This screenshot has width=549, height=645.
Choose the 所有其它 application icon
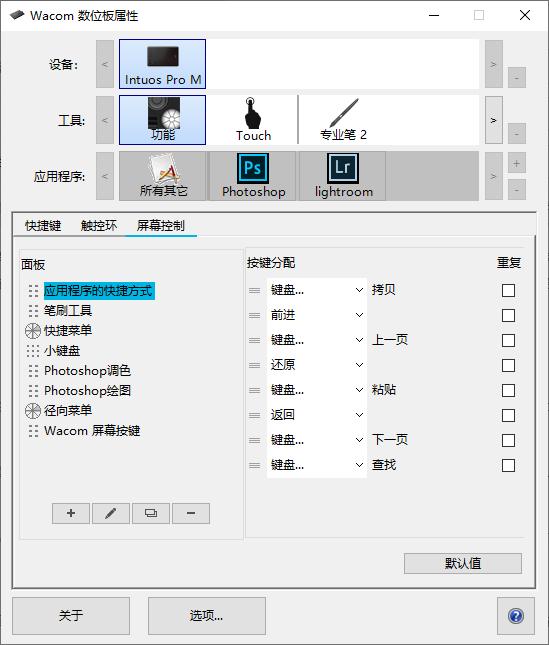163,176
